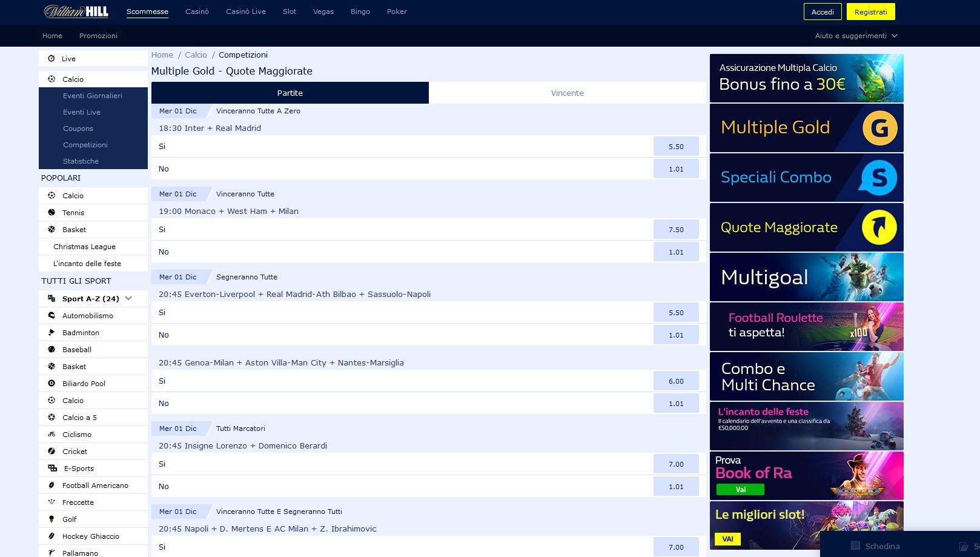This screenshot has height=557, width=980.
Task: Select 6.00 odds for Genoa-Milan combo Si
Action: (676, 381)
